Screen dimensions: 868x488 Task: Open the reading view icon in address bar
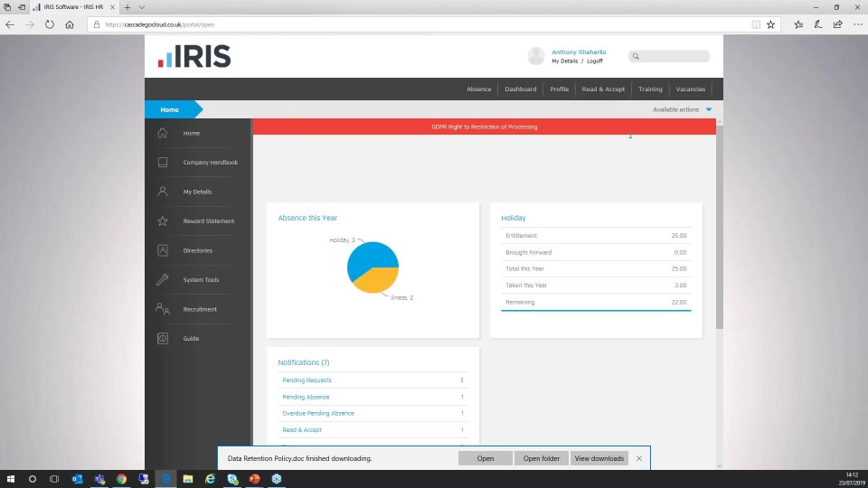point(756,24)
